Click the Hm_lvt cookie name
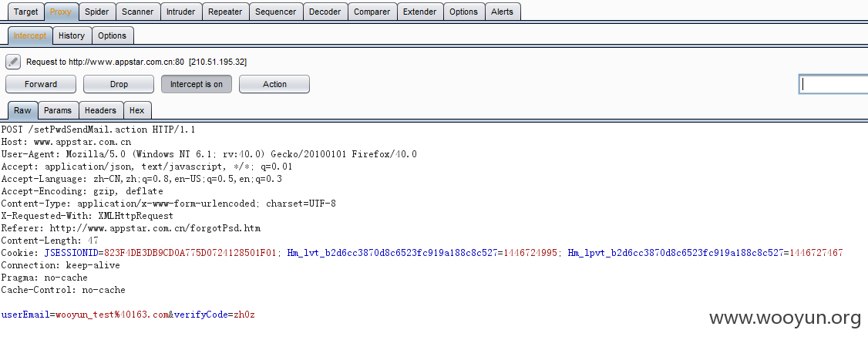This screenshot has height=340, width=868. coord(392,253)
